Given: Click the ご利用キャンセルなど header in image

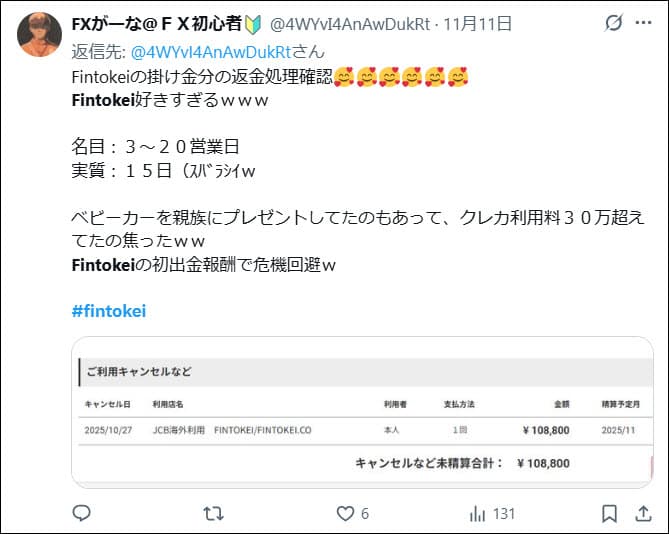Looking at the screenshot, I should pyautogui.click(x=139, y=371).
